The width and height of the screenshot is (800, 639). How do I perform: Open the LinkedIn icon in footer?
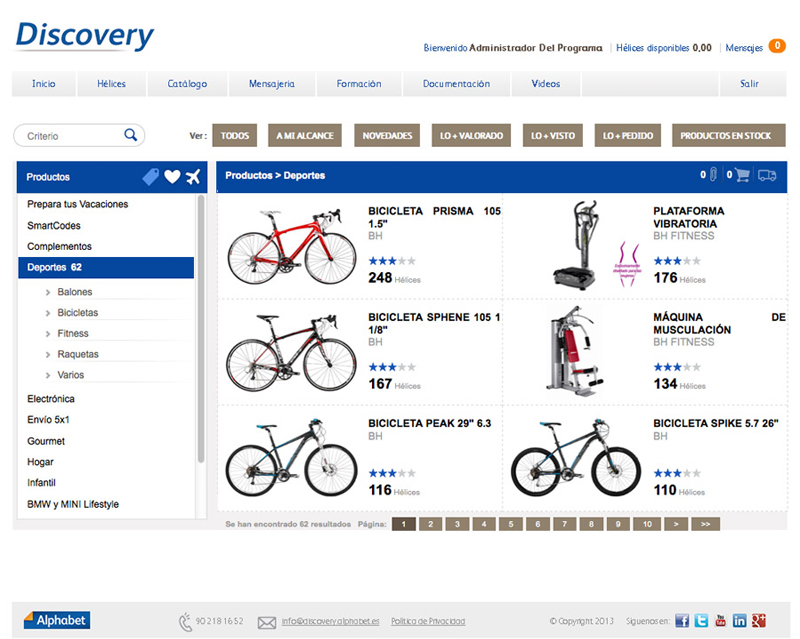click(739, 621)
